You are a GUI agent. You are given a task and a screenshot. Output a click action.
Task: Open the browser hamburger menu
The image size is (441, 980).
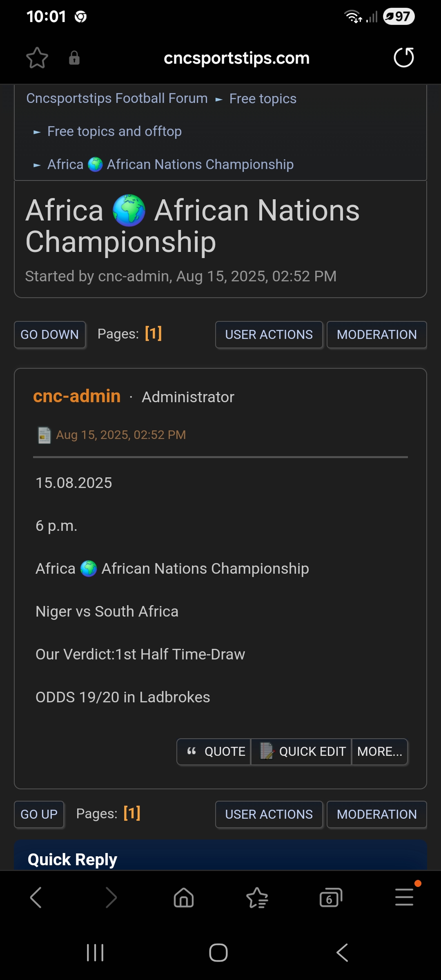coord(404,897)
